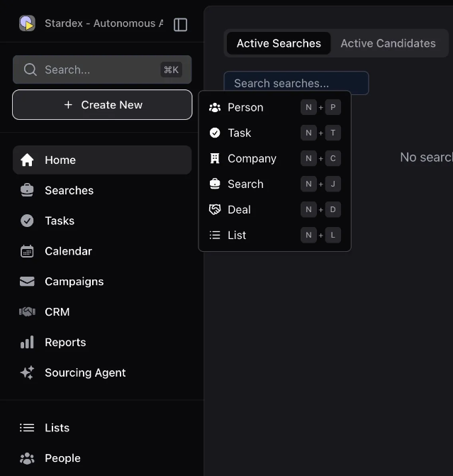This screenshot has height=476, width=453.
Task: Open the Searches page label
Action: pyautogui.click(x=69, y=190)
